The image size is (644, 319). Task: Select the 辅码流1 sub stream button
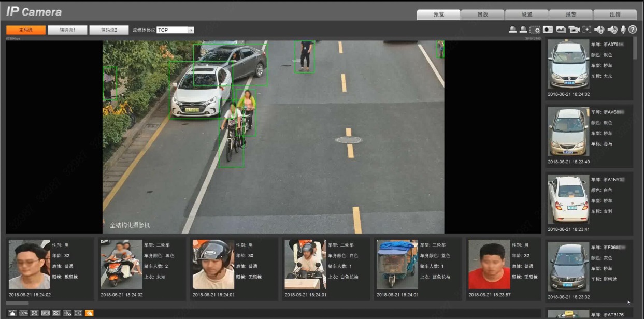67,30
